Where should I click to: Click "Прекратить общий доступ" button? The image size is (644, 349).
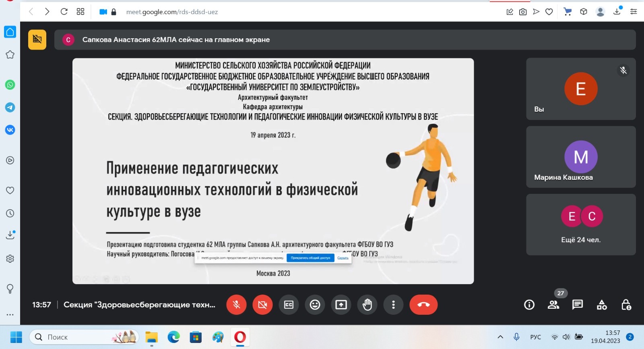(x=310, y=258)
